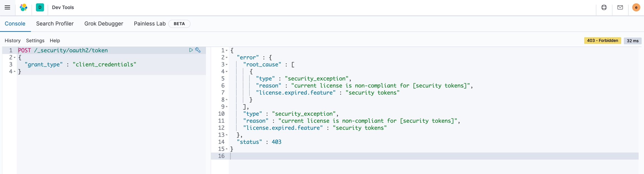Screen dimensions: 644x174
Task: Open the help lifebuoy icon
Action: 604,8
